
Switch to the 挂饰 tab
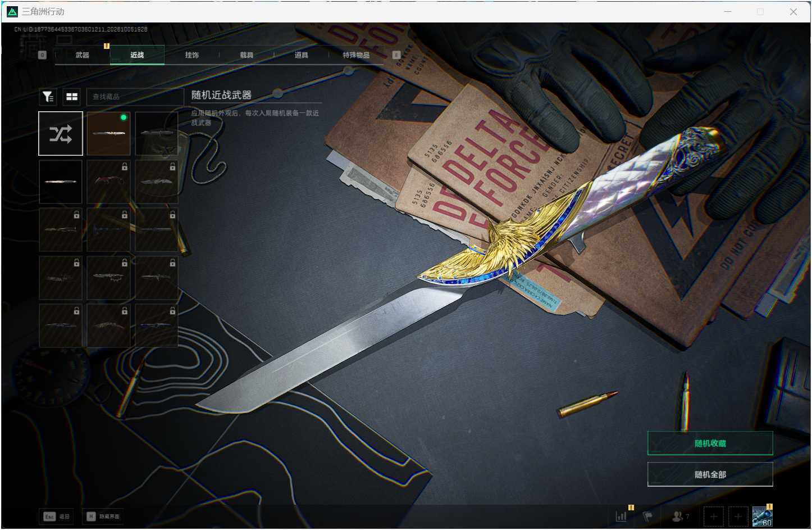click(192, 55)
